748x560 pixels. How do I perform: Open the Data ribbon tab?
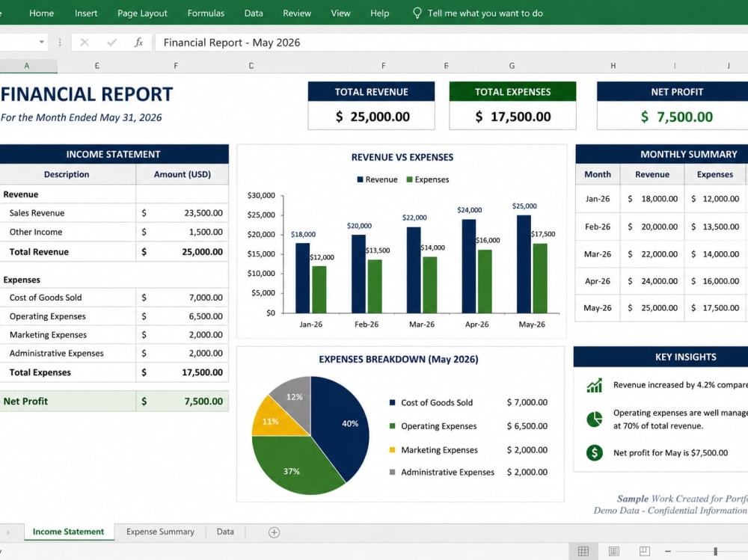click(x=254, y=13)
